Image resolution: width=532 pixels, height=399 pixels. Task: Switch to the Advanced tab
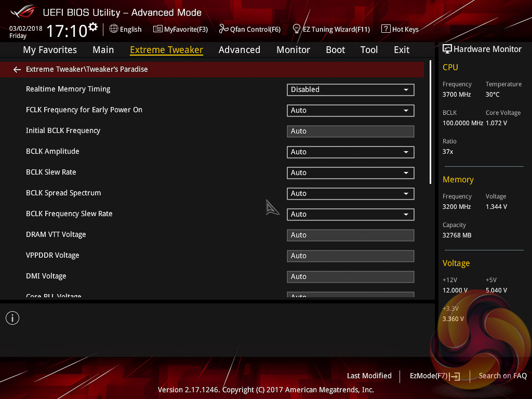[x=240, y=50]
